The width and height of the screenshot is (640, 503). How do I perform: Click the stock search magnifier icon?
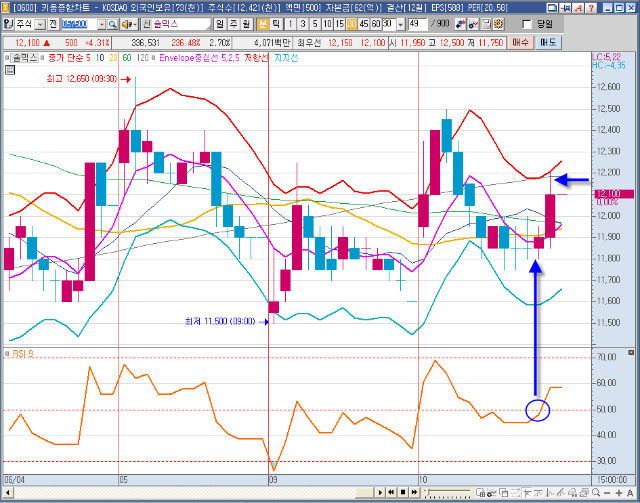pyautogui.click(x=112, y=24)
